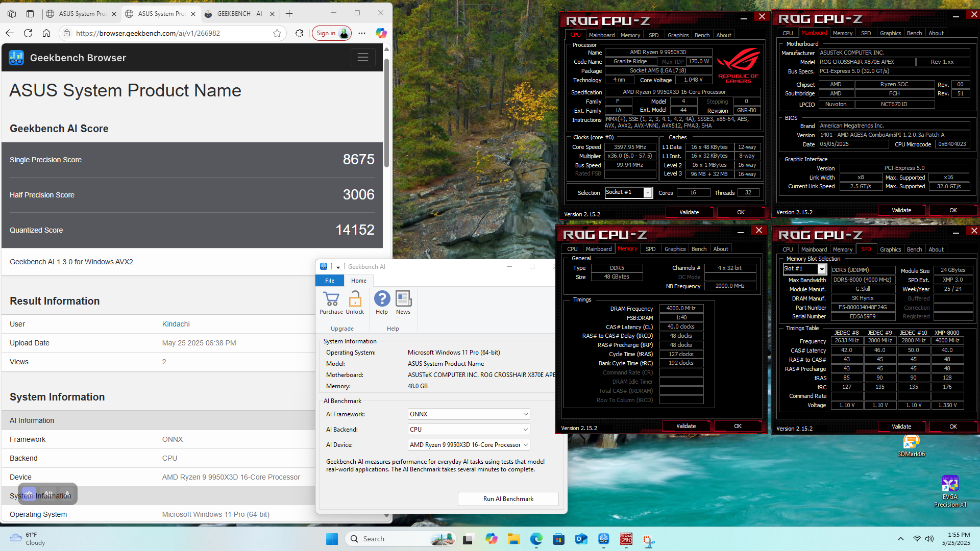The width and height of the screenshot is (980, 551).
Task: Switch to Geekbench AI taskbar icon
Action: 604,539
